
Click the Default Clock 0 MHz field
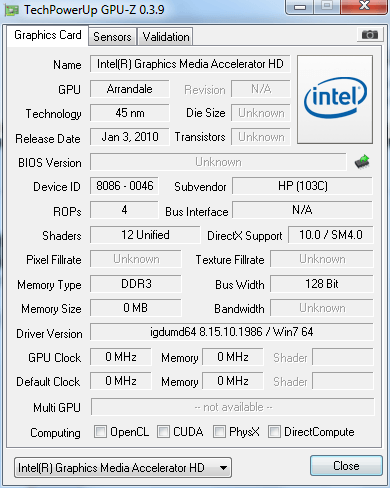[x=121, y=381]
